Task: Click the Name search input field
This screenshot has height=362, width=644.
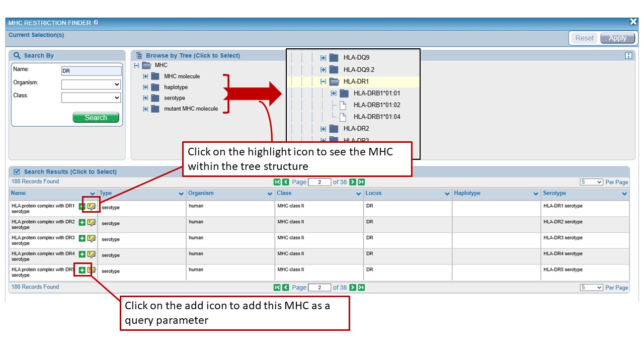Action: [x=91, y=71]
